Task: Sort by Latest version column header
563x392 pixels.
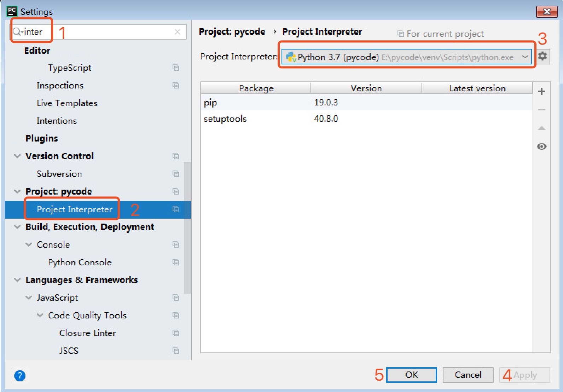Action: pos(477,88)
